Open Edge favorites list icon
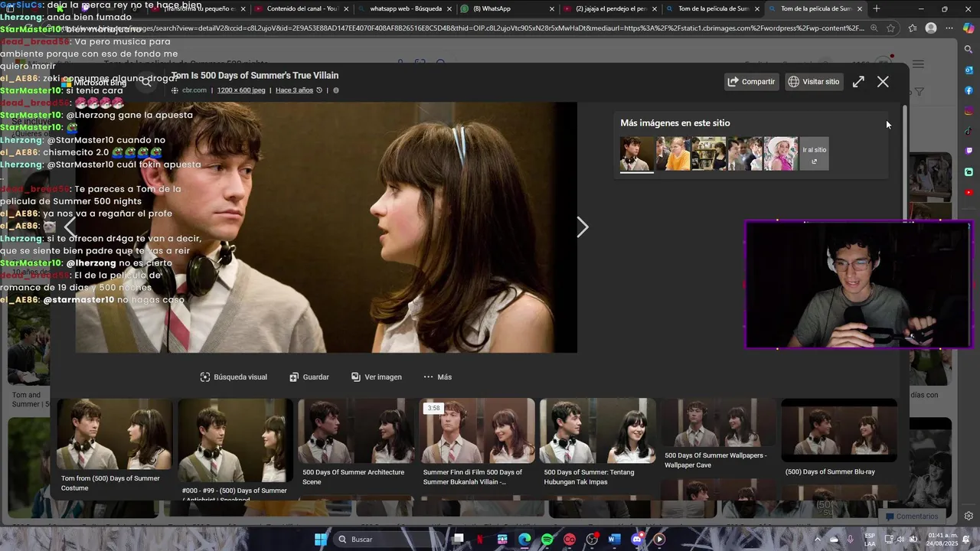980x551 pixels. 912,28
